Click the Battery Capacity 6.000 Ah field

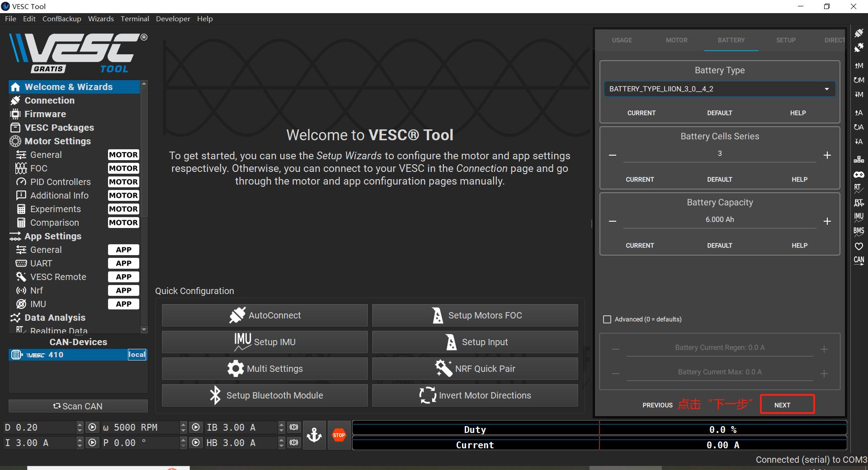(720, 220)
